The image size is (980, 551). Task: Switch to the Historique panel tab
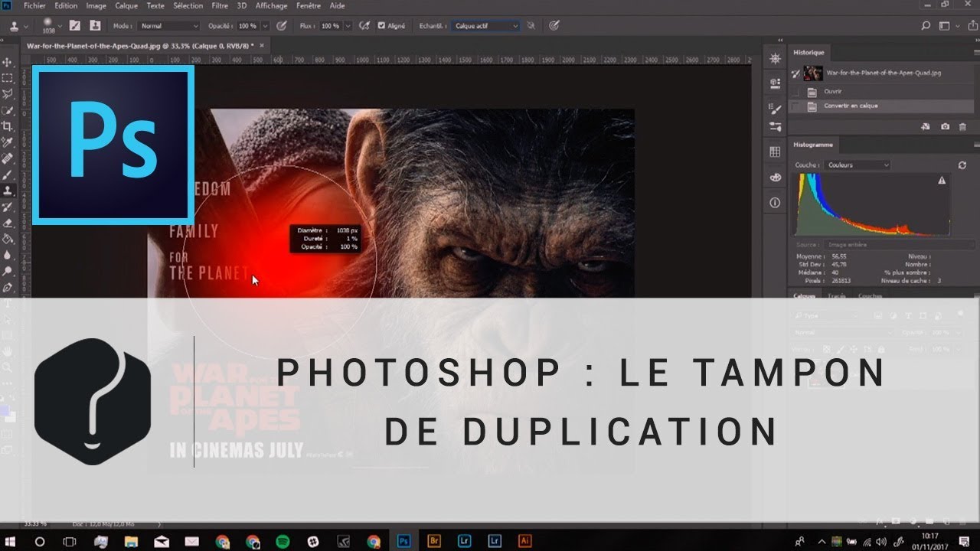(809, 52)
